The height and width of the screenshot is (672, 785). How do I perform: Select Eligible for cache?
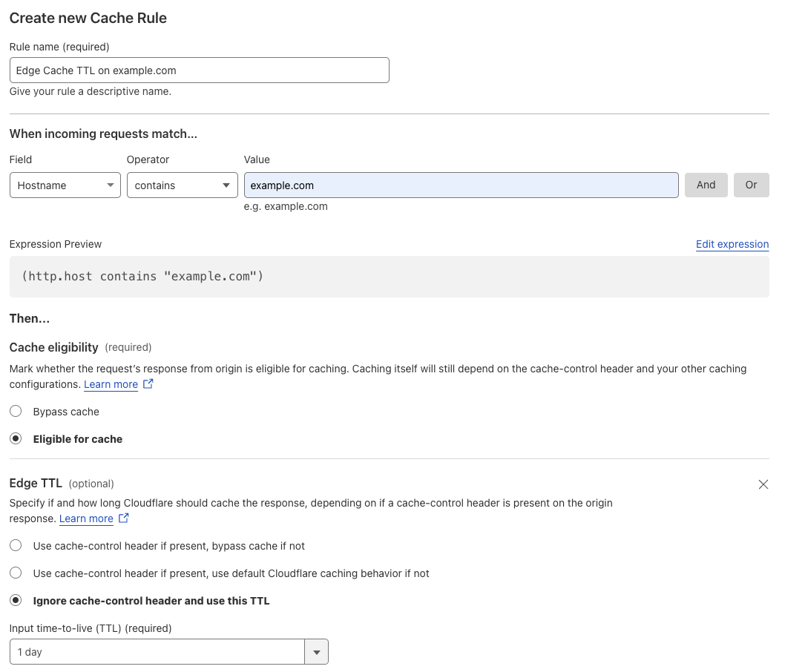click(16, 438)
